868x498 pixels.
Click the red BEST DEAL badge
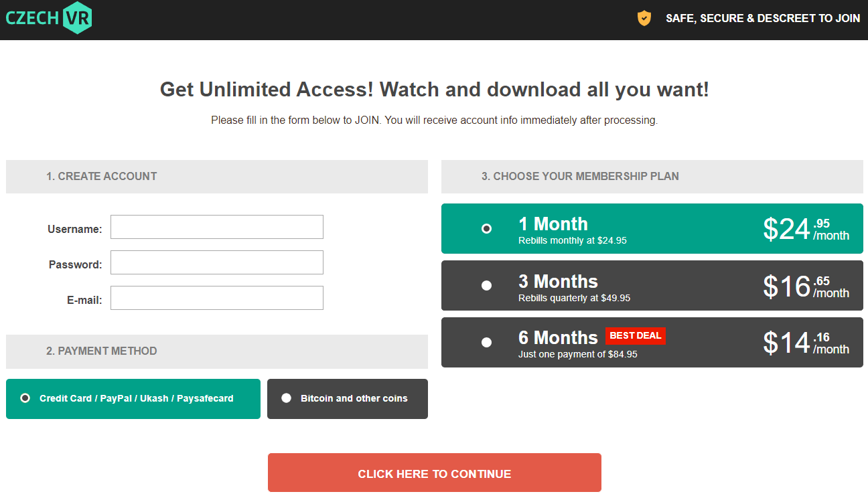(x=635, y=336)
